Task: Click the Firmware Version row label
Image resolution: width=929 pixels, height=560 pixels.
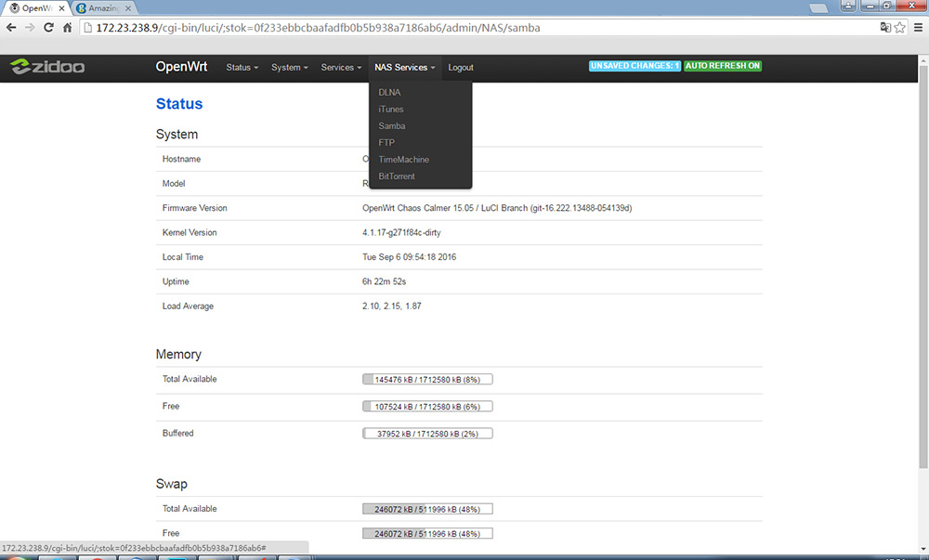Action: pyautogui.click(x=194, y=208)
